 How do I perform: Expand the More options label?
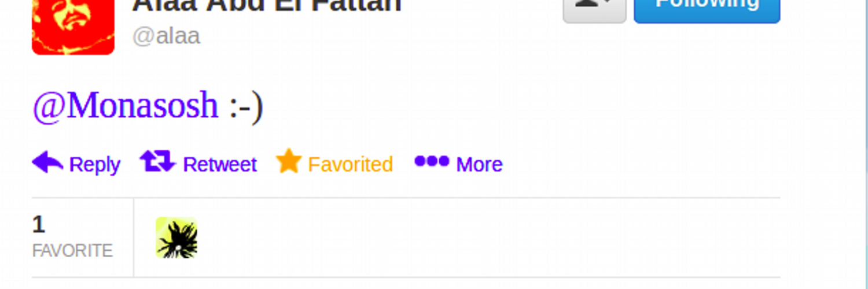pyautogui.click(x=479, y=165)
